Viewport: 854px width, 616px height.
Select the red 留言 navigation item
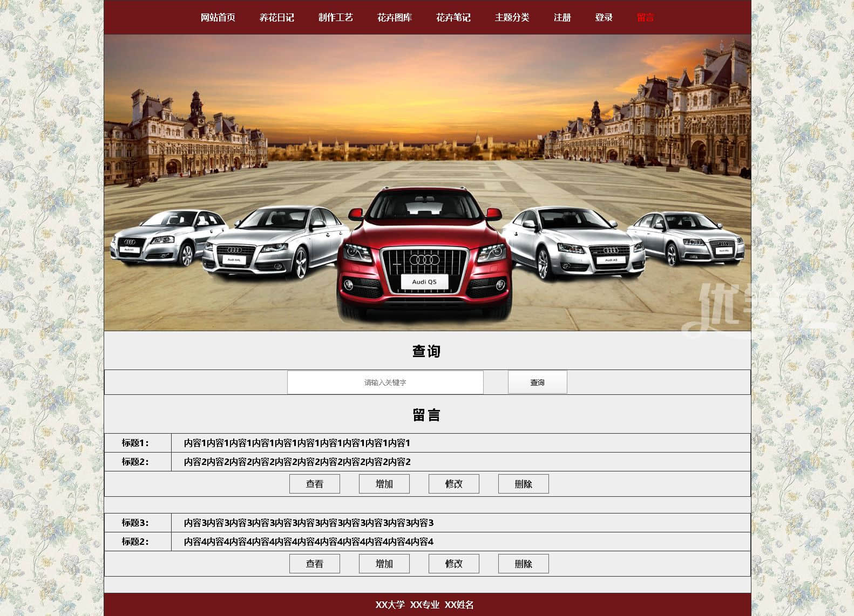pos(645,17)
